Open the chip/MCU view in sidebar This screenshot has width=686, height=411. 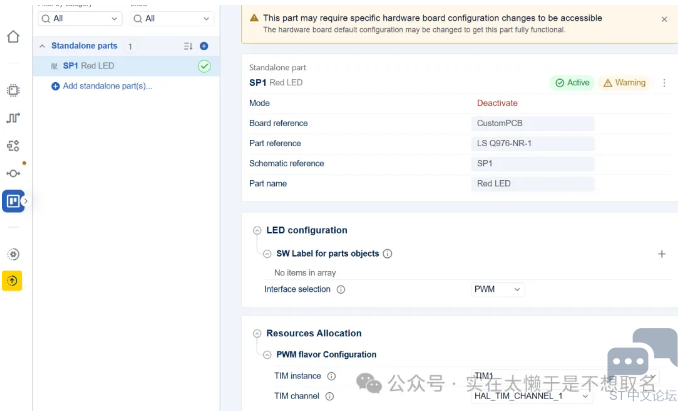pos(13,90)
